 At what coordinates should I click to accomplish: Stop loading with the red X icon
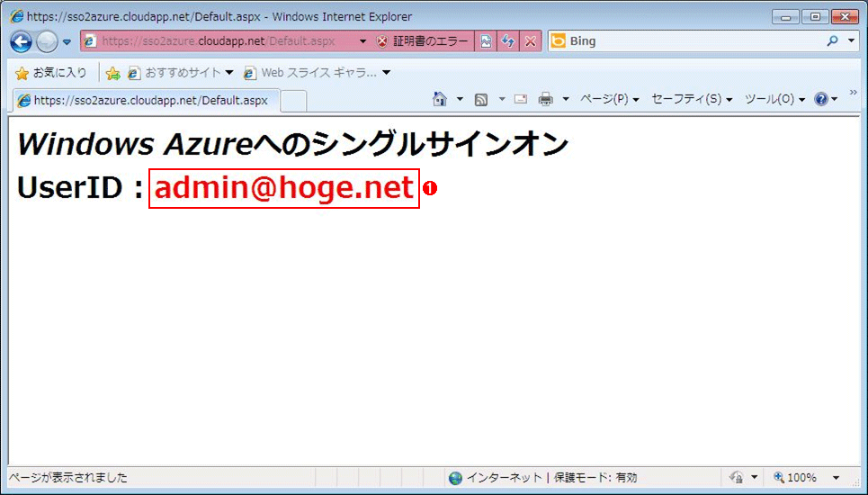click(531, 41)
